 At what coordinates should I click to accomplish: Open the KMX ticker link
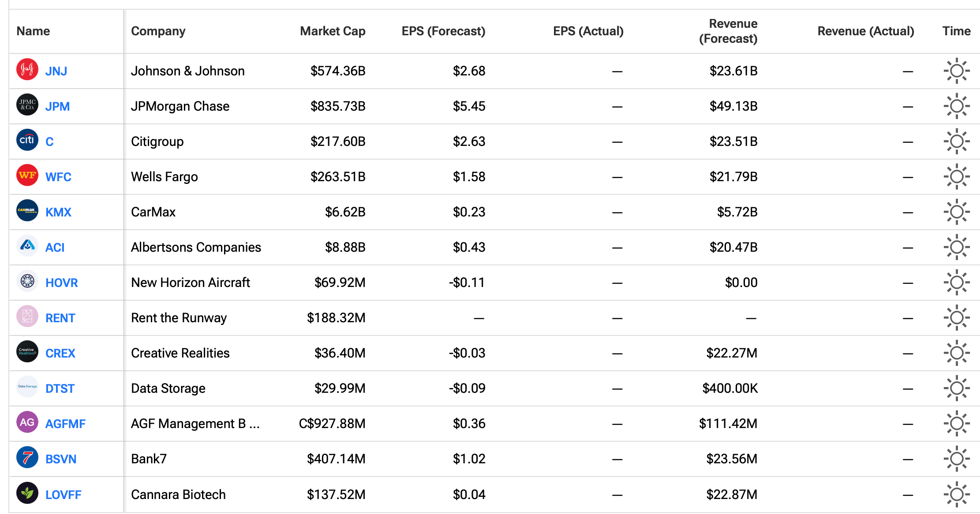tap(58, 212)
